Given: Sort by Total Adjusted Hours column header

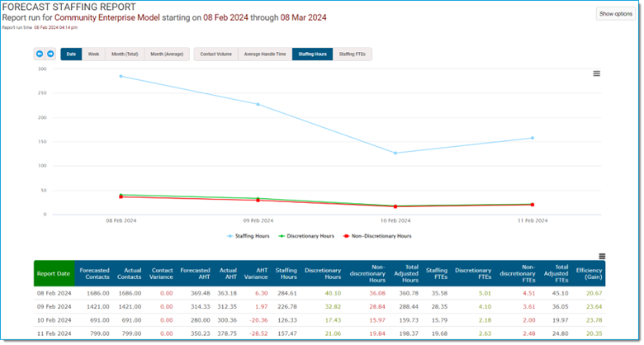Looking at the screenshot, I should 406,273.
